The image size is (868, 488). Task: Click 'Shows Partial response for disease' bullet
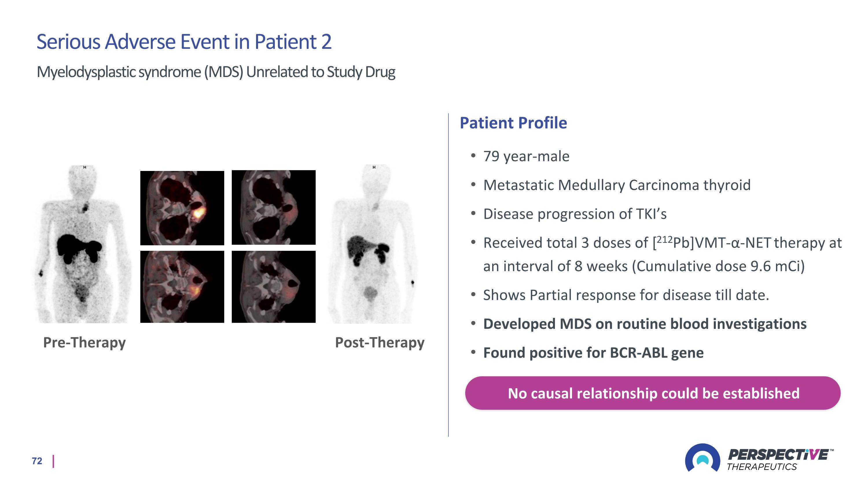pyautogui.click(x=626, y=295)
